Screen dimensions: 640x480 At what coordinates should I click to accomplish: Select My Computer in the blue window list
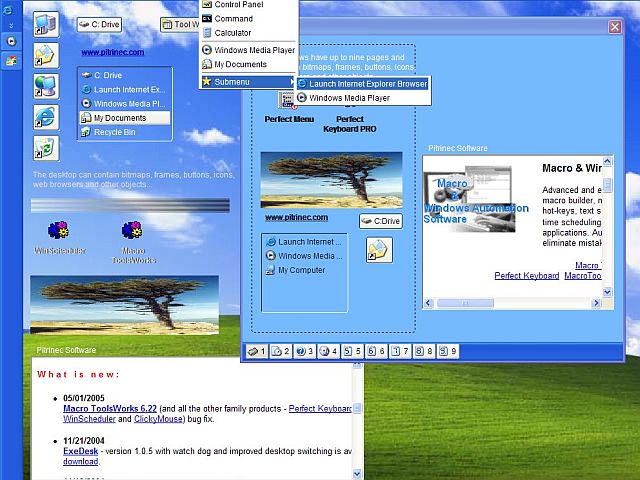click(x=304, y=270)
